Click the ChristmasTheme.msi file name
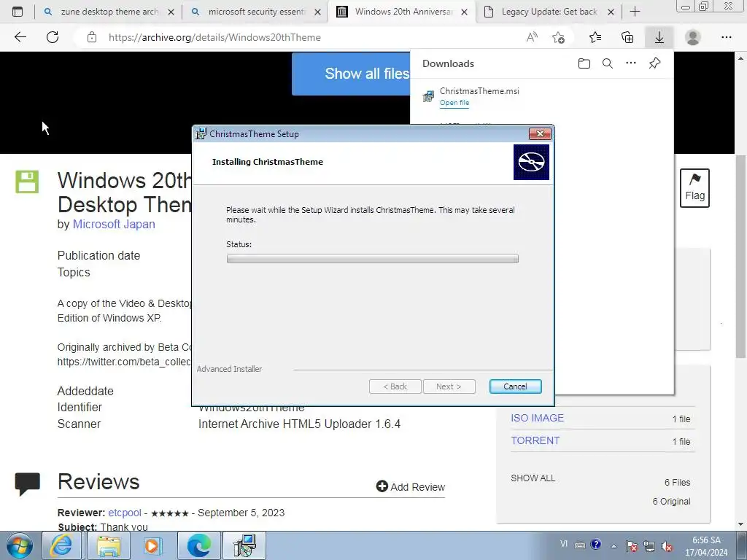747x560 pixels. [479, 91]
